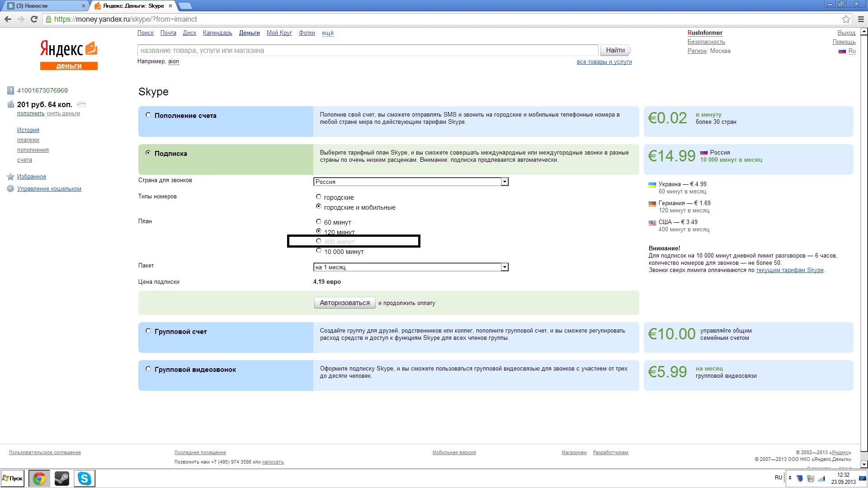
Task: Click the lock icon in the address bar
Action: (x=48, y=19)
